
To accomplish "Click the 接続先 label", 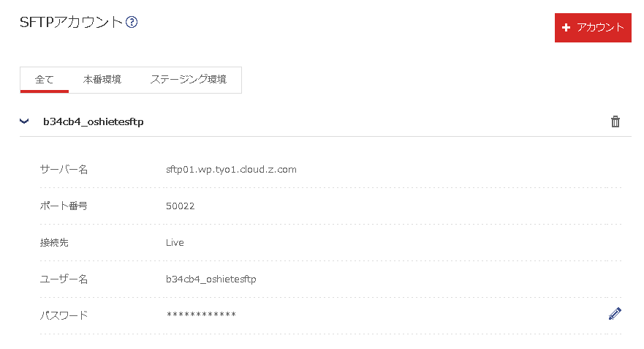I will (54, 242).
